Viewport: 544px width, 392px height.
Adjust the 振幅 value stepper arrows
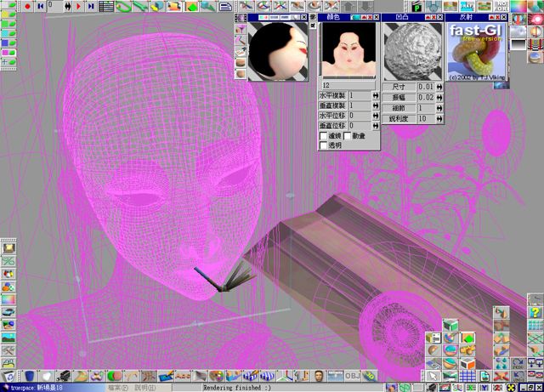[x=439, y=98]
